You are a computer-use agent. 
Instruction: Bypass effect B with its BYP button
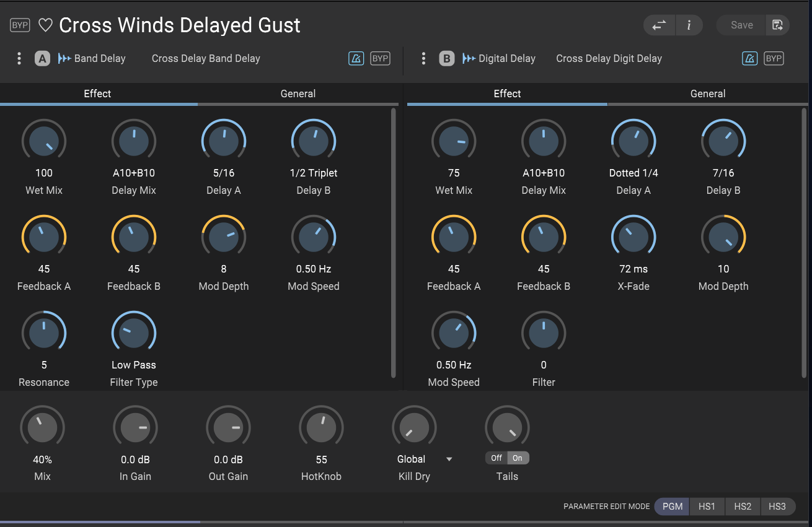point(774,59)
